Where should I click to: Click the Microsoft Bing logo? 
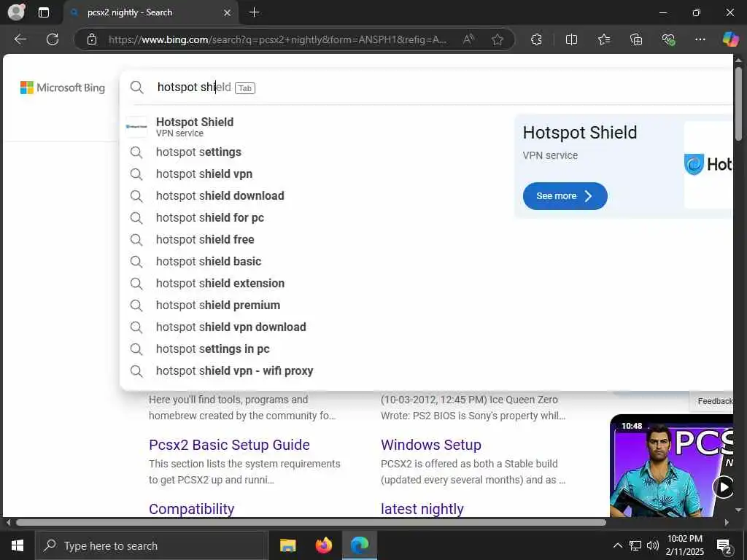63,87
